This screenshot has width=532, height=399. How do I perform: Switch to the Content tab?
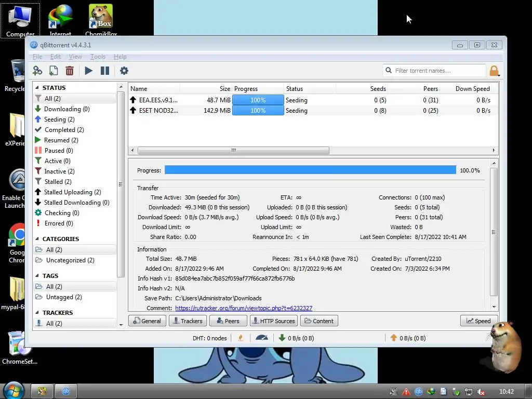tap(319, 321)
